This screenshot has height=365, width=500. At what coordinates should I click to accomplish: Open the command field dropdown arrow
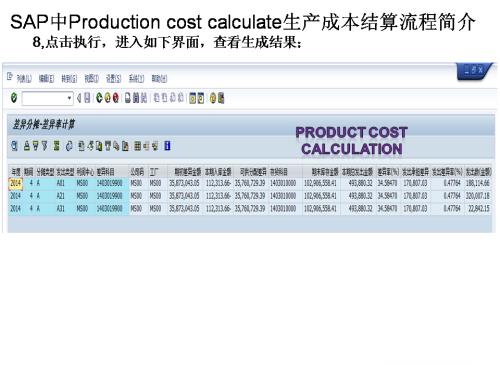[69, 99]
